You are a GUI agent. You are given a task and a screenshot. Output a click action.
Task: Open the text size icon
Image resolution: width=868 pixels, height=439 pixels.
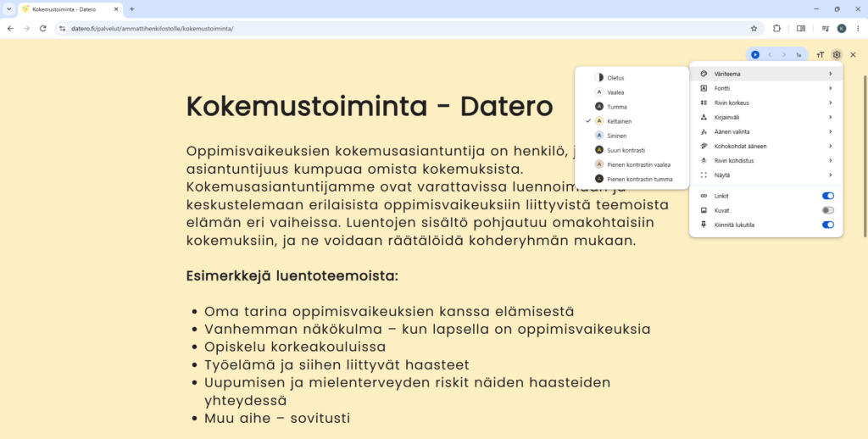(x=821, y=55)
